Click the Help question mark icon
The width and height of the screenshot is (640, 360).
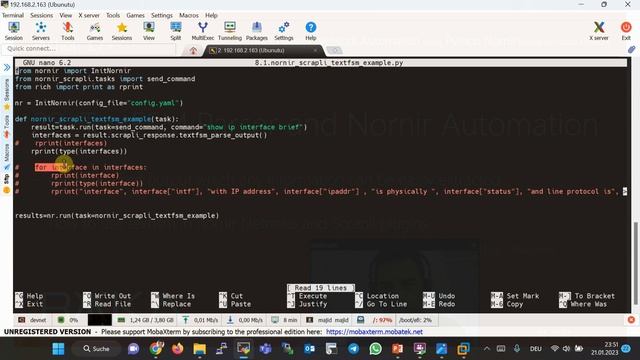311,31
